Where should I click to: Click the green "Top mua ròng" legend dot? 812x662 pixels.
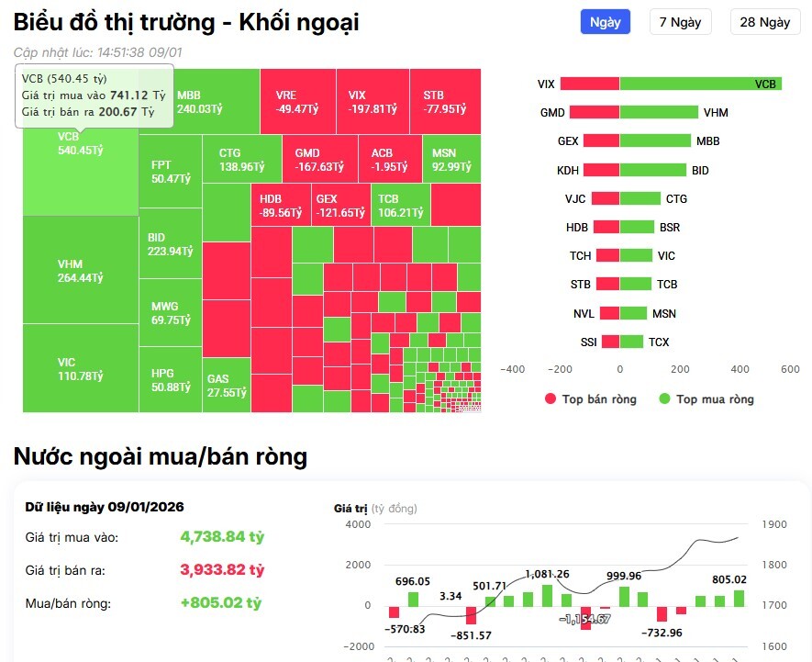665,399
